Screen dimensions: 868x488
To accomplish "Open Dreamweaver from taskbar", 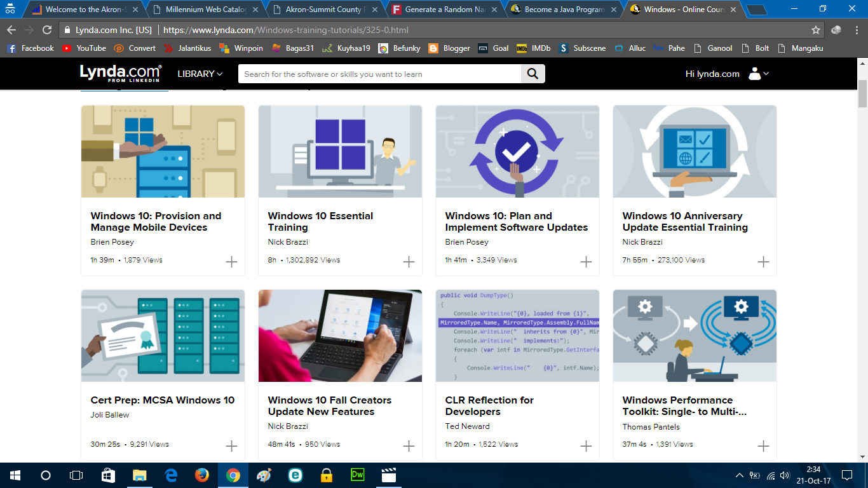I will [x=358, y=475].
